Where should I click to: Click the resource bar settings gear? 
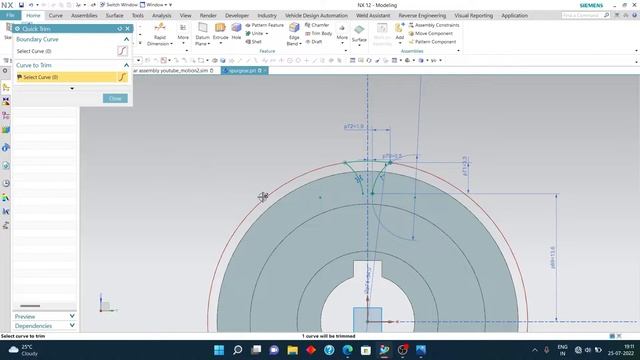pos(5,71)
